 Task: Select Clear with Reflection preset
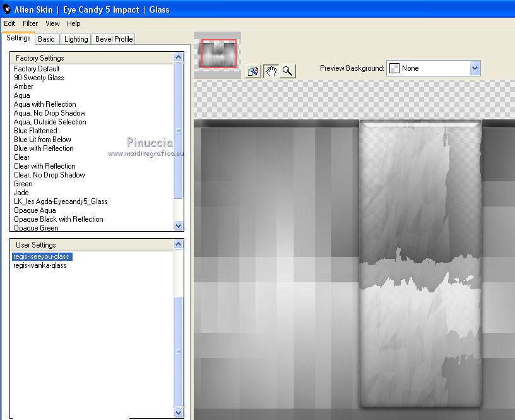pos(45,166)
